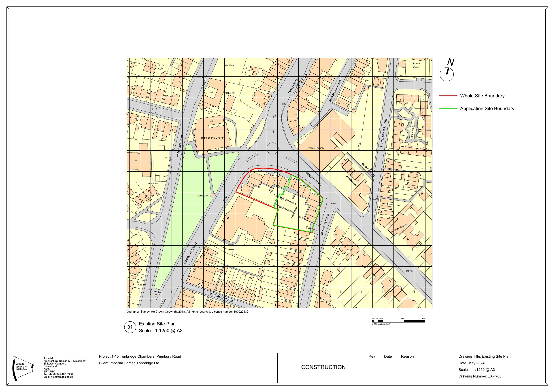Click the Reason column header in the revision table
Screen dimensions: 555x392
[407, 356]
